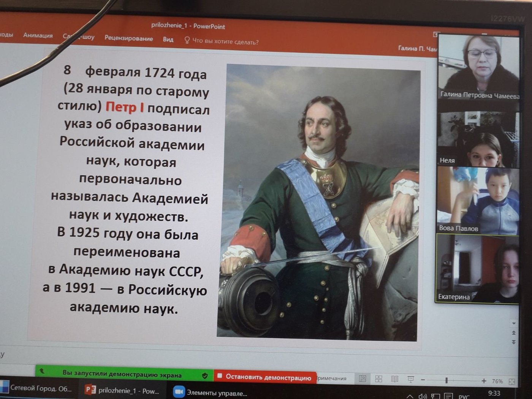Click the Галина П. account name
Screen dimensions: 532x399
pos(417,48)
